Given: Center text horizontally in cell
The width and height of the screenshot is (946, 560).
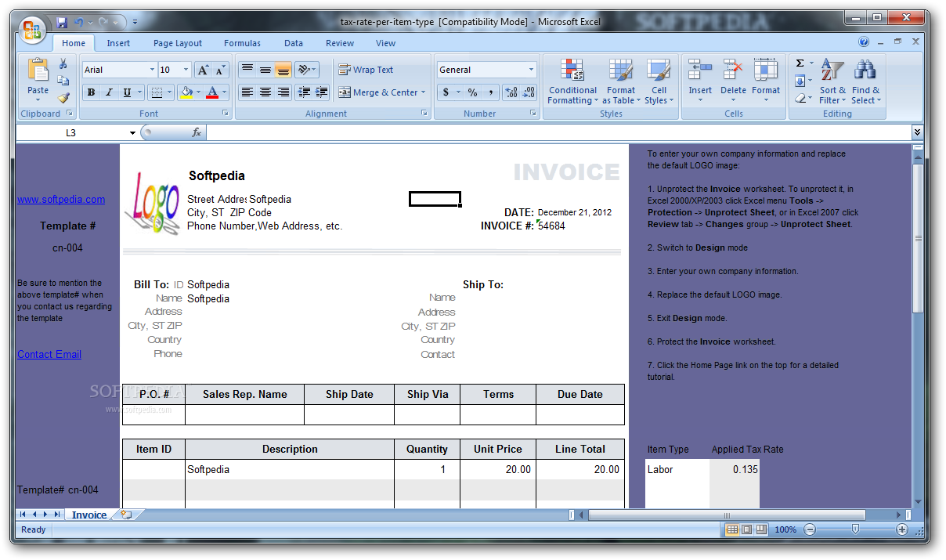Looking at the screenshot, I should coord(265,92).
